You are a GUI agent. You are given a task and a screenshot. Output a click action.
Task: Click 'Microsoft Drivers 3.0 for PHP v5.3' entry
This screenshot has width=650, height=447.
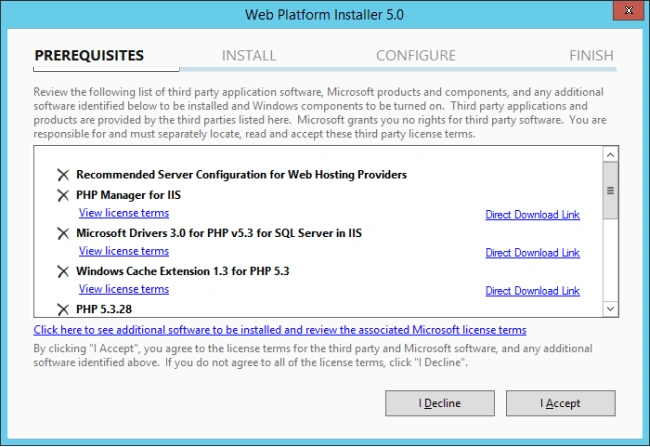(219, 233)
